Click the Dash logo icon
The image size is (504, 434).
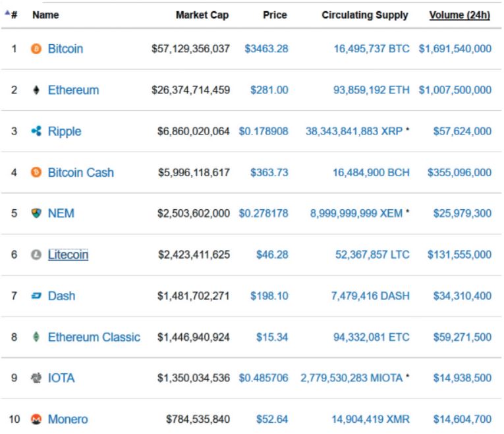pos(36,296)
